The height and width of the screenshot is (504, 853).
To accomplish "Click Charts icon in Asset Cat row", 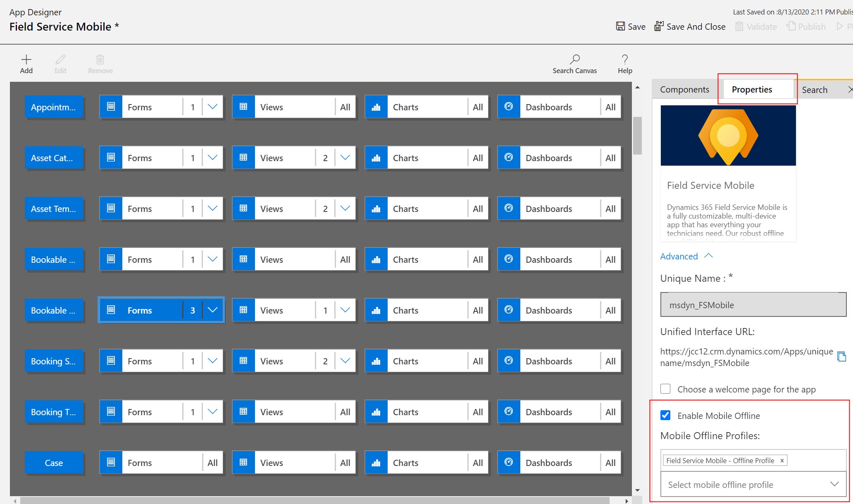I will tap(376, 158).
